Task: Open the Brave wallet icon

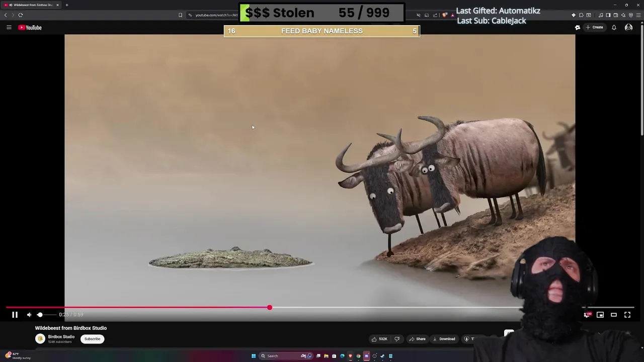Action: (616, 15)
